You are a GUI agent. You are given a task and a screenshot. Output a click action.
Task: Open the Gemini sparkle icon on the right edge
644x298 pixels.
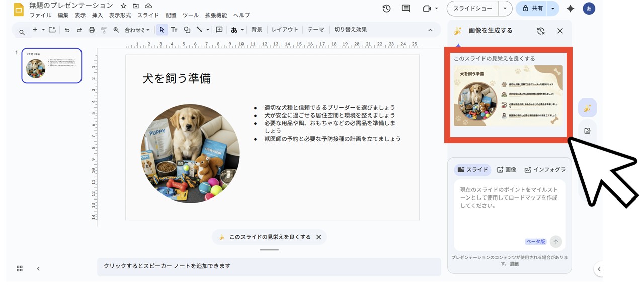(587, 107)
